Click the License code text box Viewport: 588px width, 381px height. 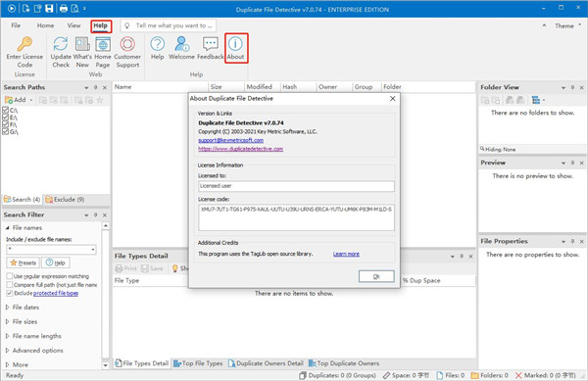click(x=296, y=217)
